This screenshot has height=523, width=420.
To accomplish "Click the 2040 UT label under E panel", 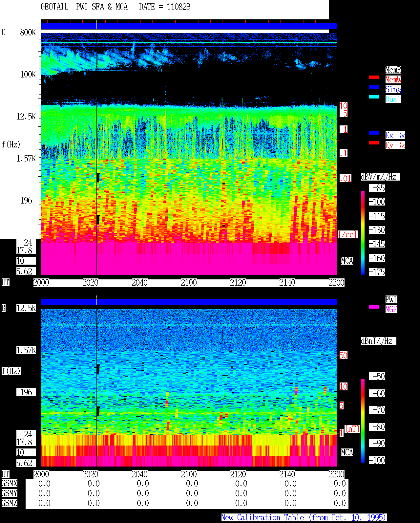I will (139, 283).
